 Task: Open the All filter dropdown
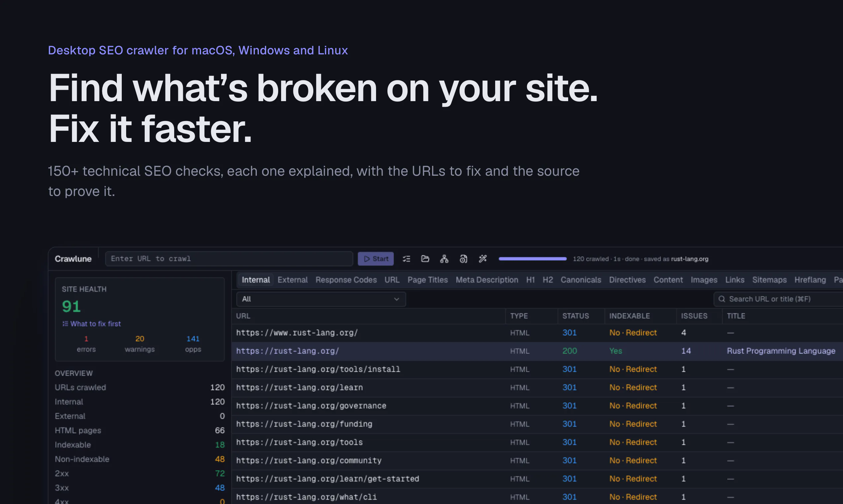pos(321,299)
